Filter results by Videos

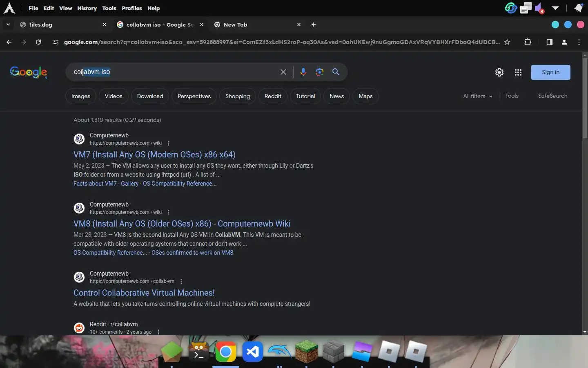point(114,96)
